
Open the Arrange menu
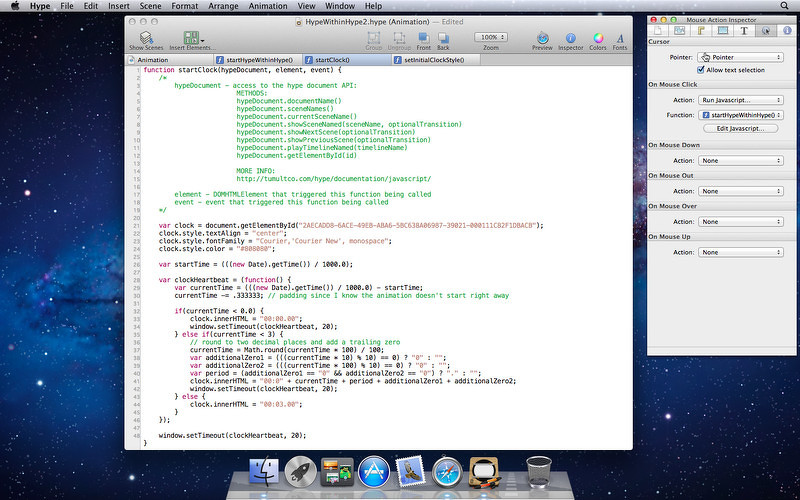(x=223, y=6)
